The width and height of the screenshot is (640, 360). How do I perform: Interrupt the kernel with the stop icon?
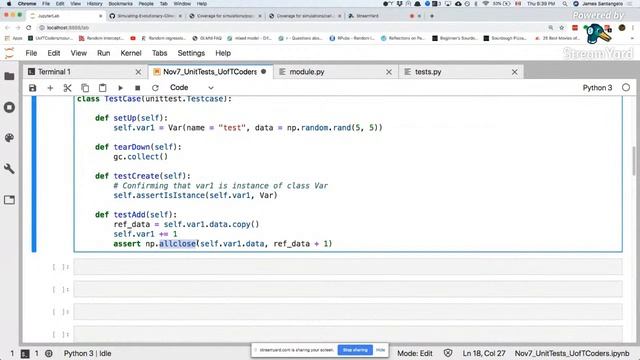coord(138,88)
